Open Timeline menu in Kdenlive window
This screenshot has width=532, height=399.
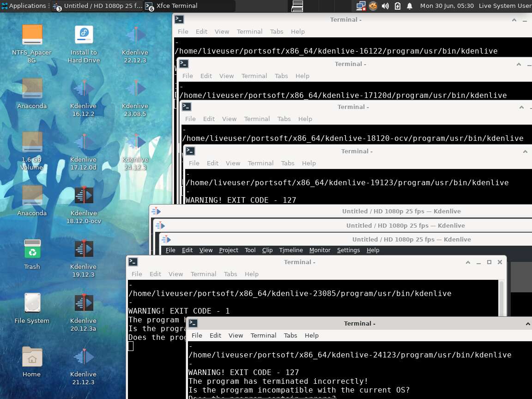click(291, 250)
